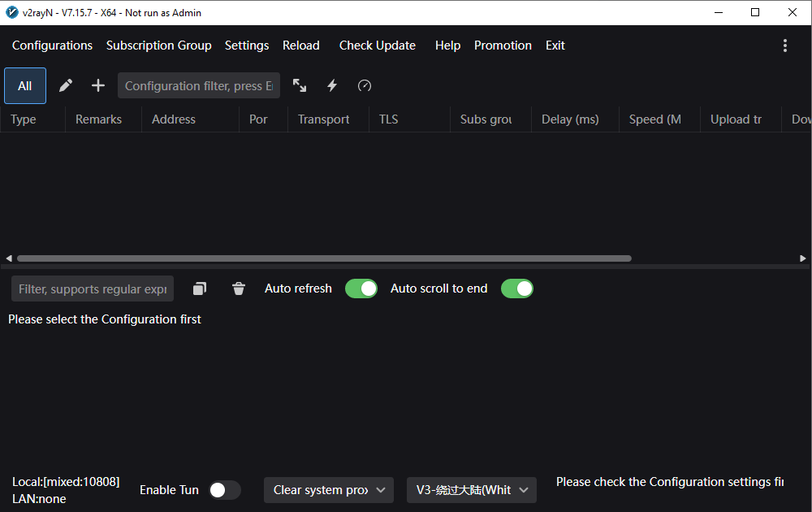Open the Clear system proxy dropdown
Viewport: 812px width, 512px height.
[x=328, y=490]
